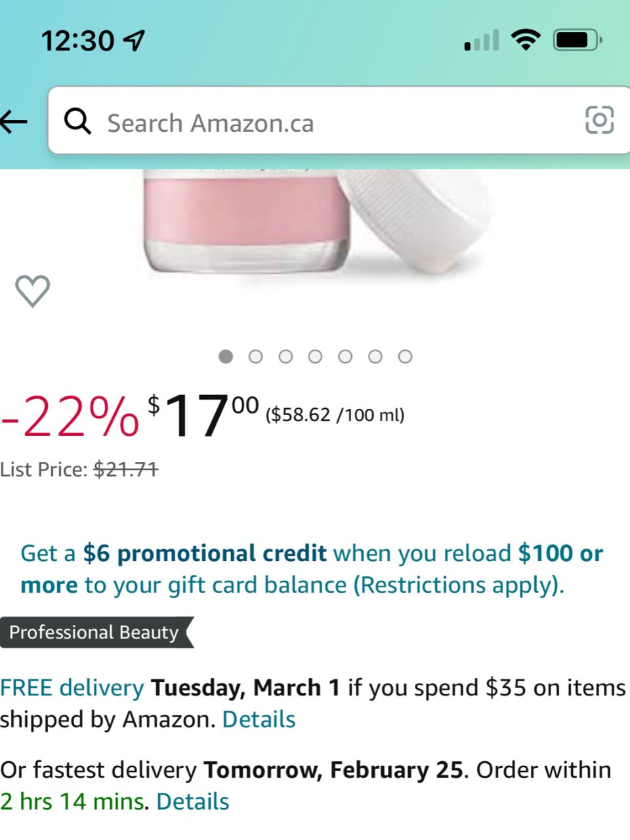This screenshot has width=630, height=840.
Task: Select the first image carousel dot
Action: click(226, 356)
